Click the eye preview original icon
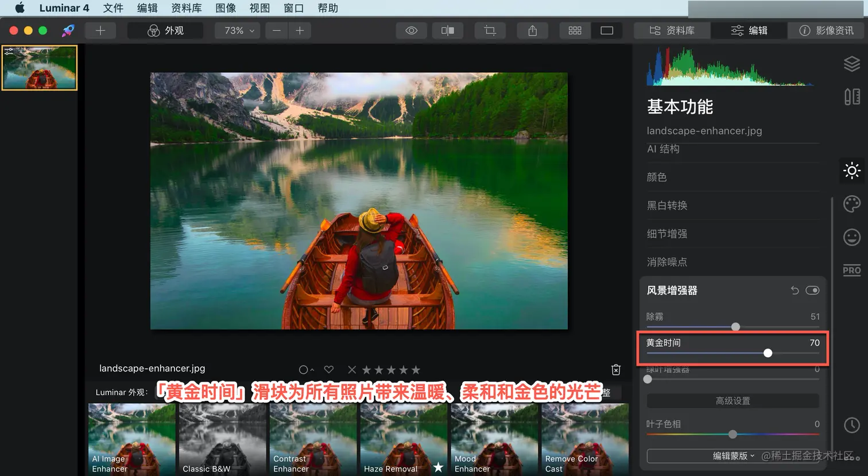The image size is (868, 476). [411, 30]
